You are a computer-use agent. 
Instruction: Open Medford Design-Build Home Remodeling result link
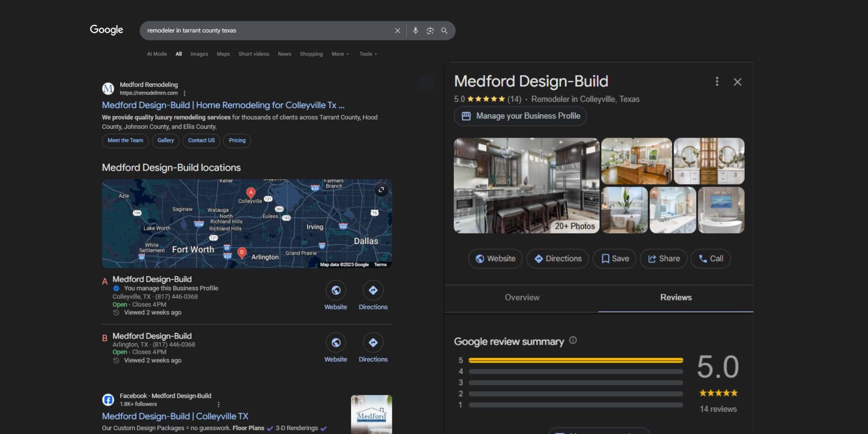[223, 105]
